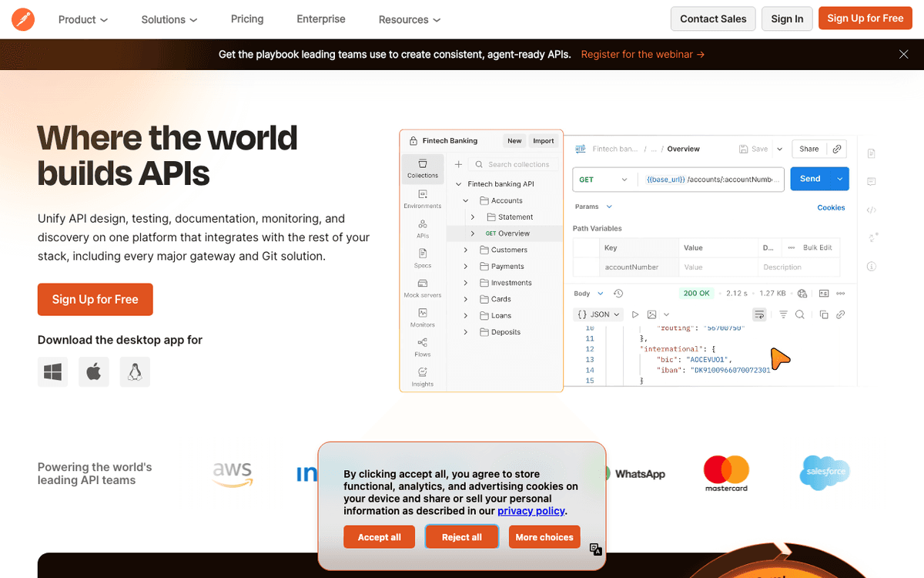Viewport: 924px width, 578px height.
Task: Click the three-dots icon in the response status bar
Action: point(840,294)
